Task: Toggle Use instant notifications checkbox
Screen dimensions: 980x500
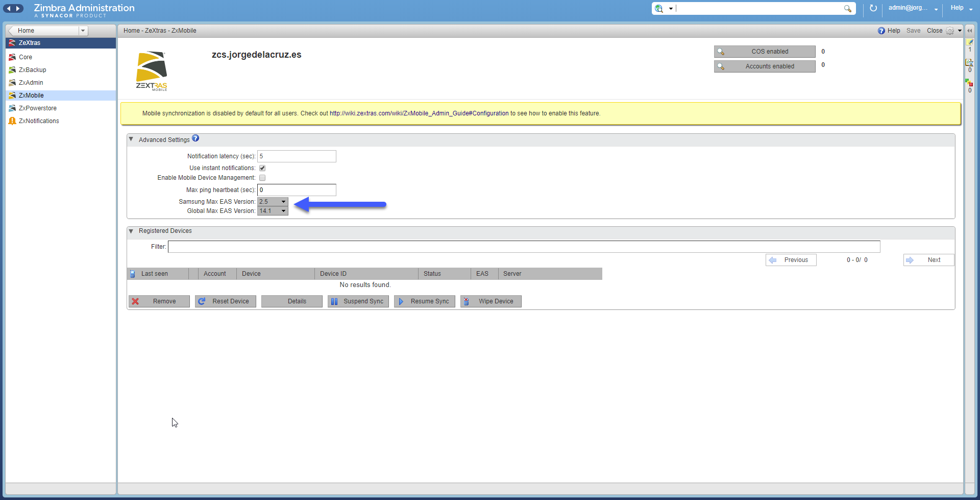Action: 262,168
